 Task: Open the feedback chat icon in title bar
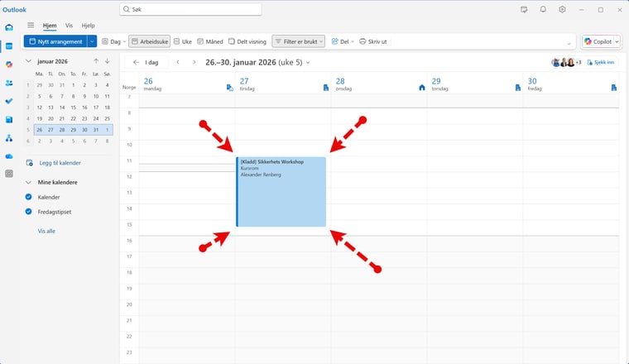524,9
